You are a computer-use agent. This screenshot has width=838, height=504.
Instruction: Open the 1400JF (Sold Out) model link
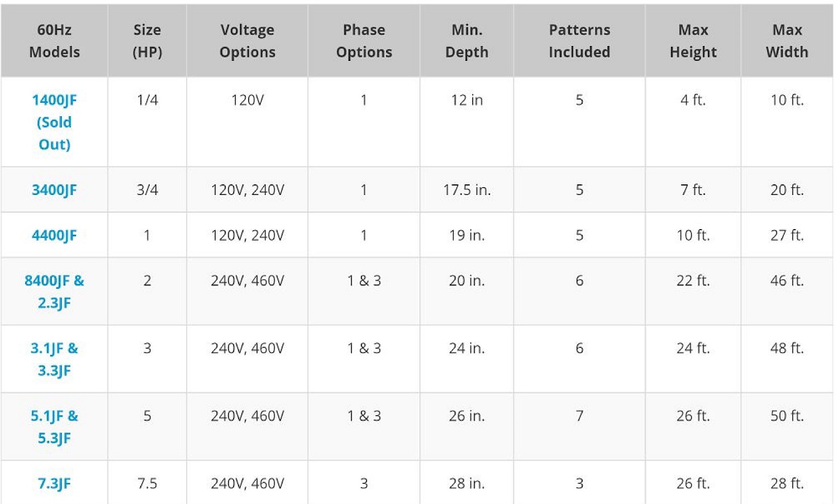(x=54, y=122)
